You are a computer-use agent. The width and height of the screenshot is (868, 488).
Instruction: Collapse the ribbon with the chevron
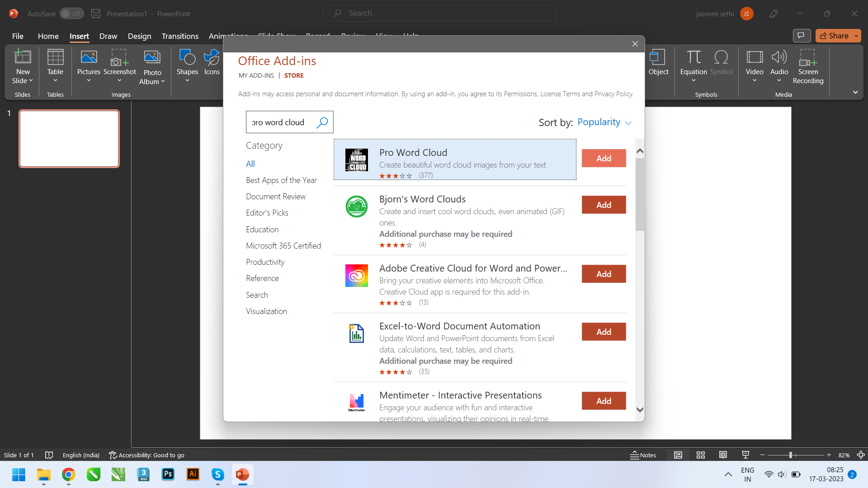[x=855, y=92]
